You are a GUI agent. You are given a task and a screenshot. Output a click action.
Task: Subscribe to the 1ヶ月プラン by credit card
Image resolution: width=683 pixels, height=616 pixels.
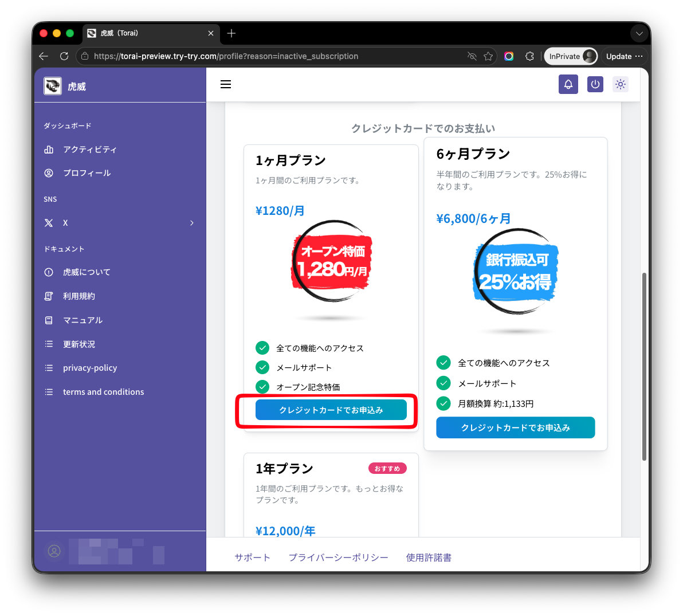(331, 410)
